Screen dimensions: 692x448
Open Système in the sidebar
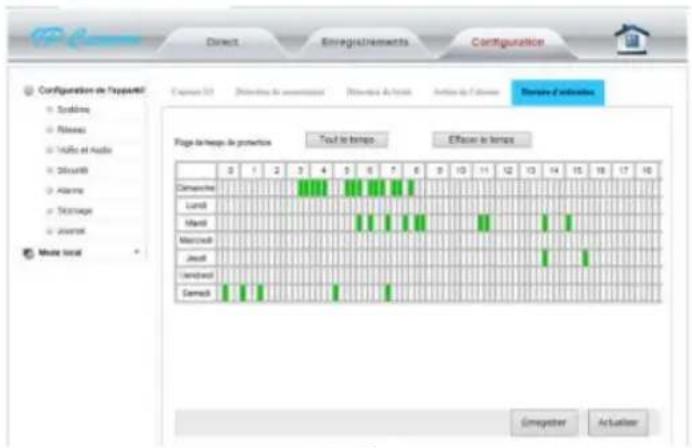(73, 109)
